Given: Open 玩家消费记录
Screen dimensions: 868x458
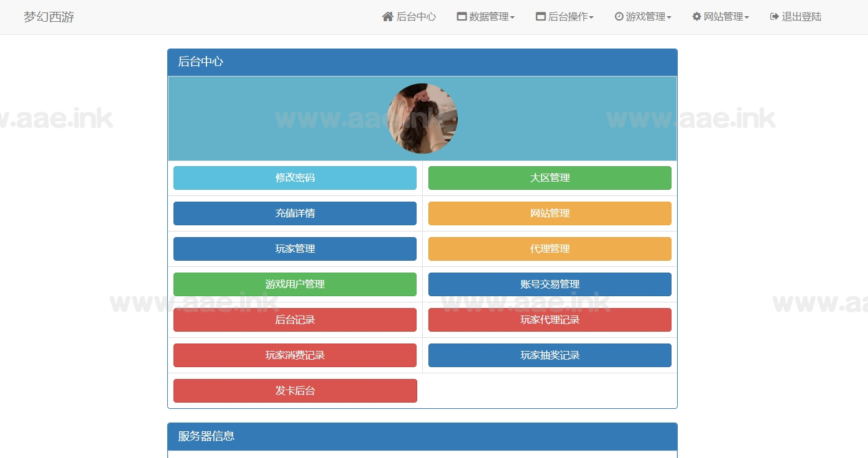Looking at the screenshot, I should point(295,355).
